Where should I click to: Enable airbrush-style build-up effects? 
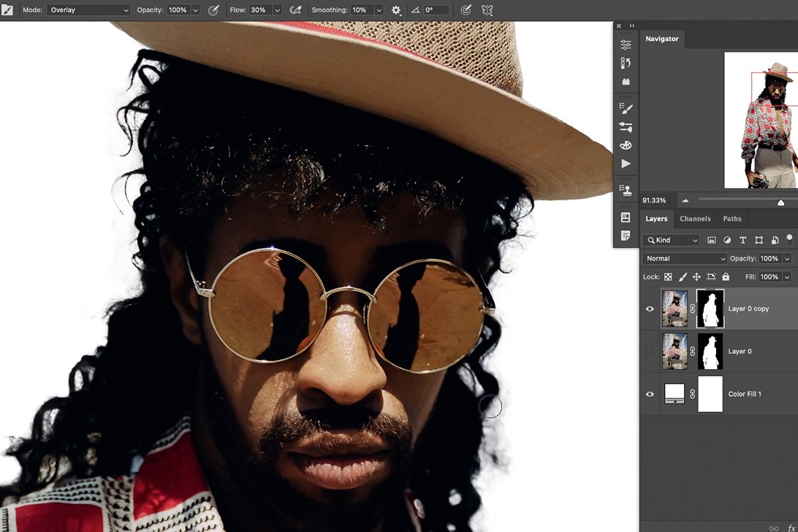296,11
